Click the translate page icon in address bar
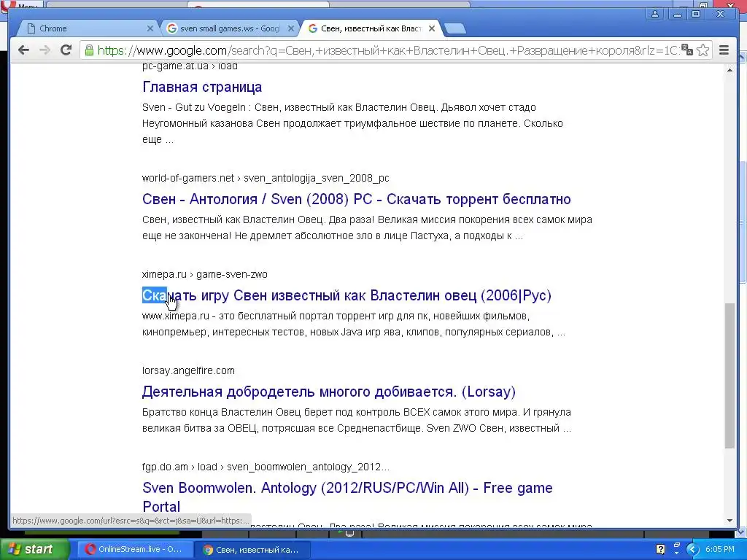Image resolution: width=747 pixels, height=560 pixels. (x=687, y=50)
